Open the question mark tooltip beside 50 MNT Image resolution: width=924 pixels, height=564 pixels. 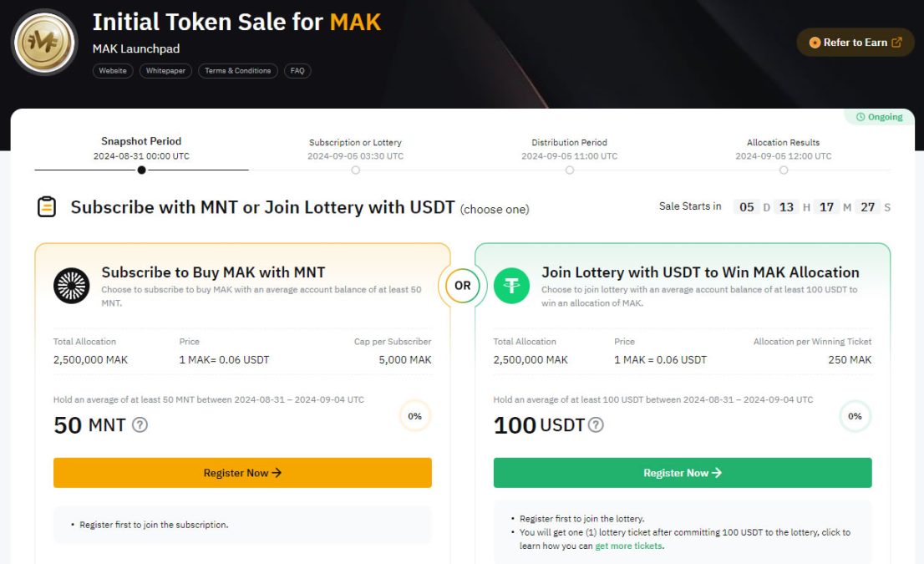point(139,425)
